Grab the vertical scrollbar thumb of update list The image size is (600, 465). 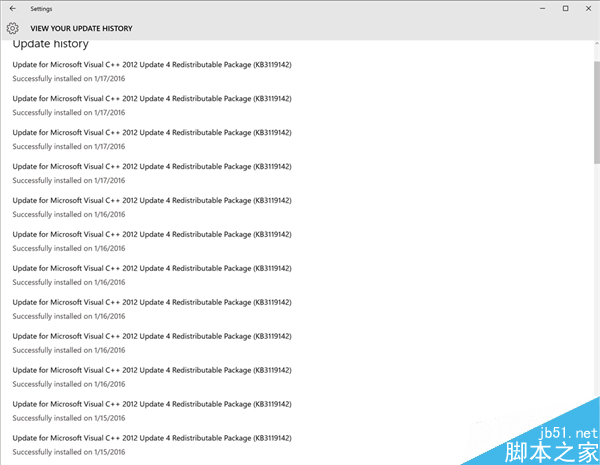[x=597, y=112]
